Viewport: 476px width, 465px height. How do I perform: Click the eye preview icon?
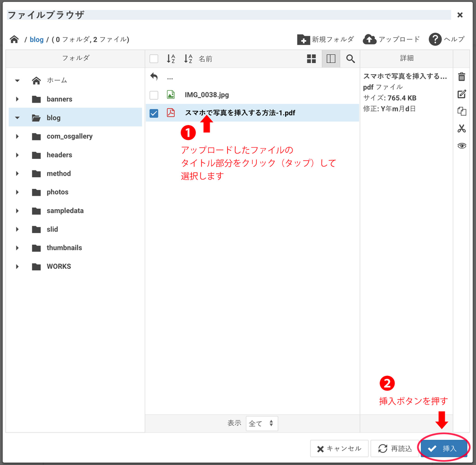click(461, 146)
